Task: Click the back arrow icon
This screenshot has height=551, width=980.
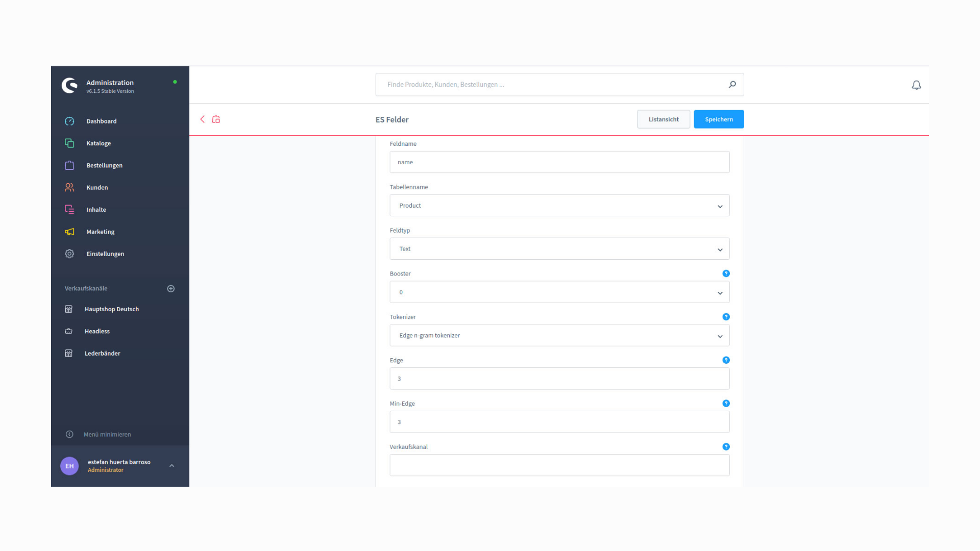Action: point(203,119)
